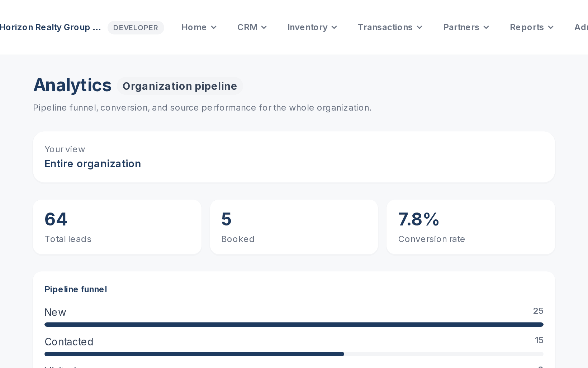The height and width of the screenshot is (368, 588).
Task: Click the Horizon Realty Group organization name
Action: [x=50, y=27]
